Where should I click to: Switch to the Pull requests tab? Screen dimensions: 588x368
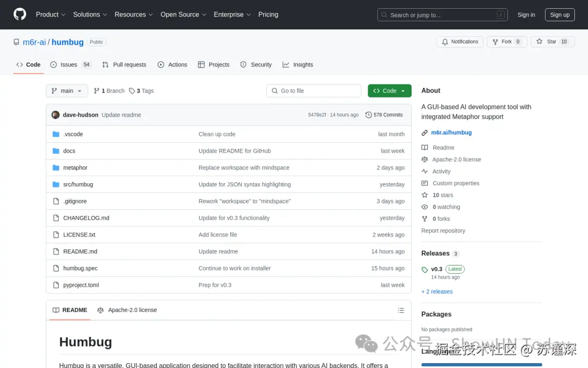(124, 64)
